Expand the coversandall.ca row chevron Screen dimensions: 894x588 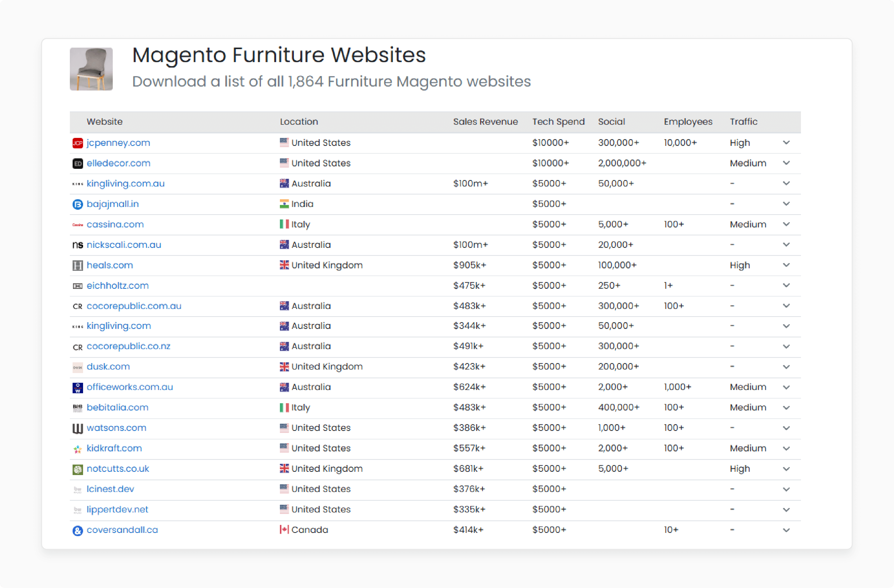pos(786,530)
